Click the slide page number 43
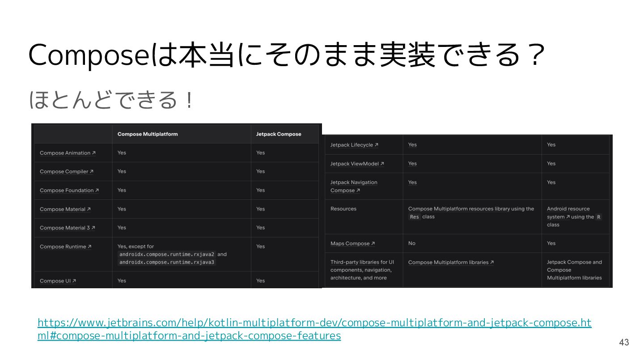Image resolution: width=644 pixels, height=362 pixels. pyautogui.click(x=624, y=342)
